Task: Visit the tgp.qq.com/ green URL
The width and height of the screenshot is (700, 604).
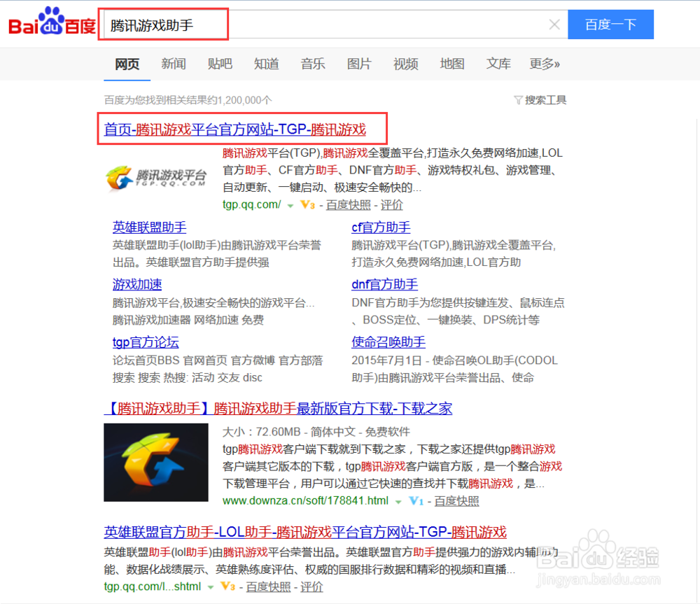Action: 251,205
